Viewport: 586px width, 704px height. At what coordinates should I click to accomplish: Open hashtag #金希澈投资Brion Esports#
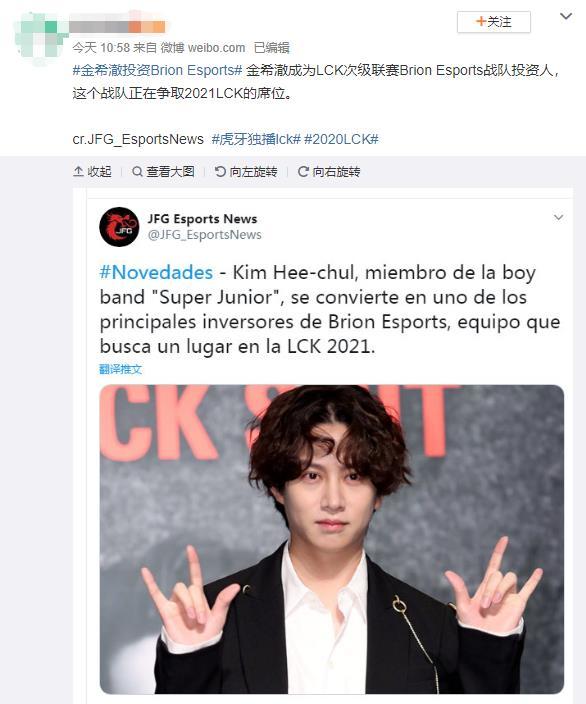tap(158, 70)
